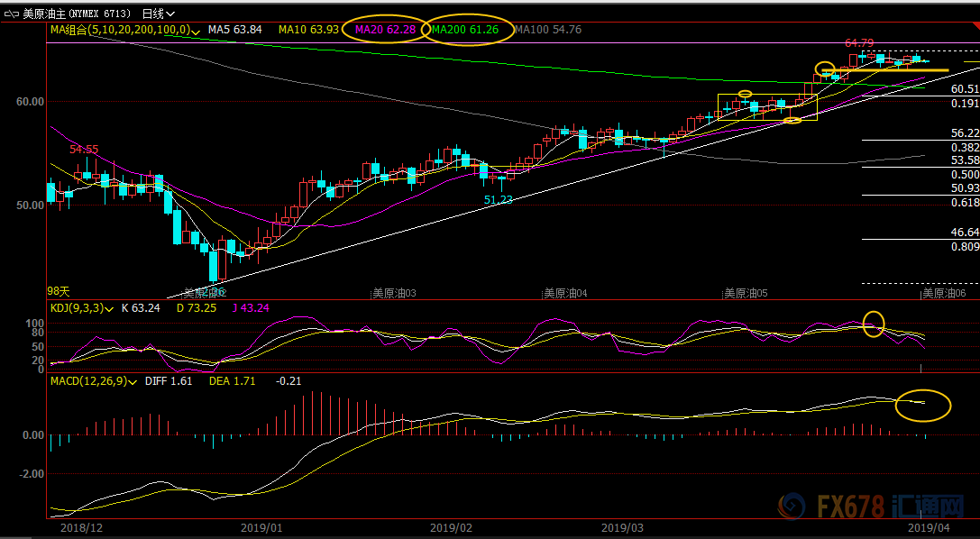Expand the MA组合 indicator settings chevron
This screenshot has height=539, width=980.
click(197, 31)
